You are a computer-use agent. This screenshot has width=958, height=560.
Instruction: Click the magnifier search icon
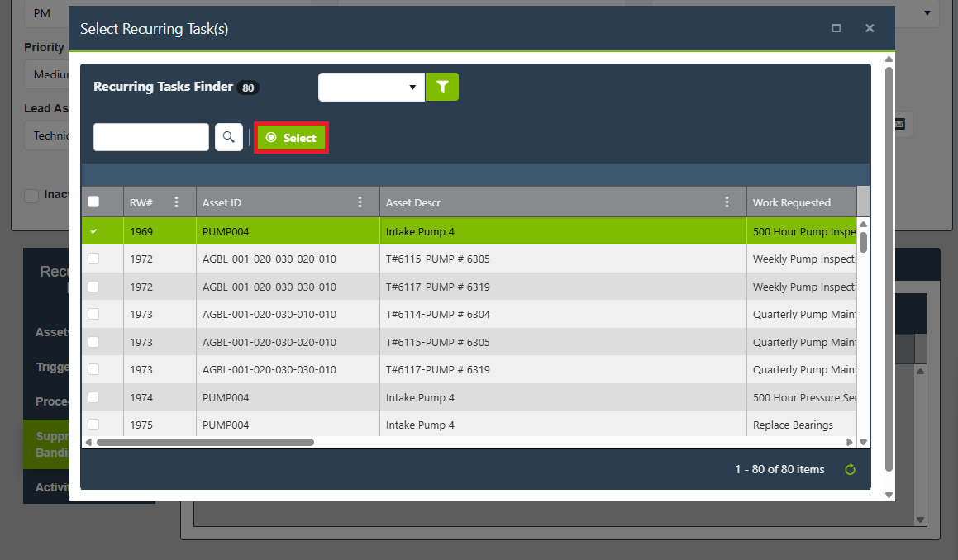tap(228, 137)
